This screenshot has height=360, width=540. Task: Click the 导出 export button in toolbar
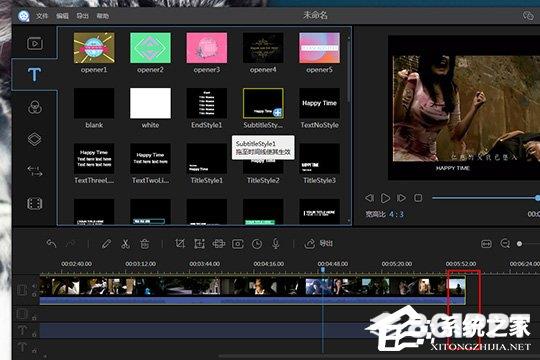319,244
